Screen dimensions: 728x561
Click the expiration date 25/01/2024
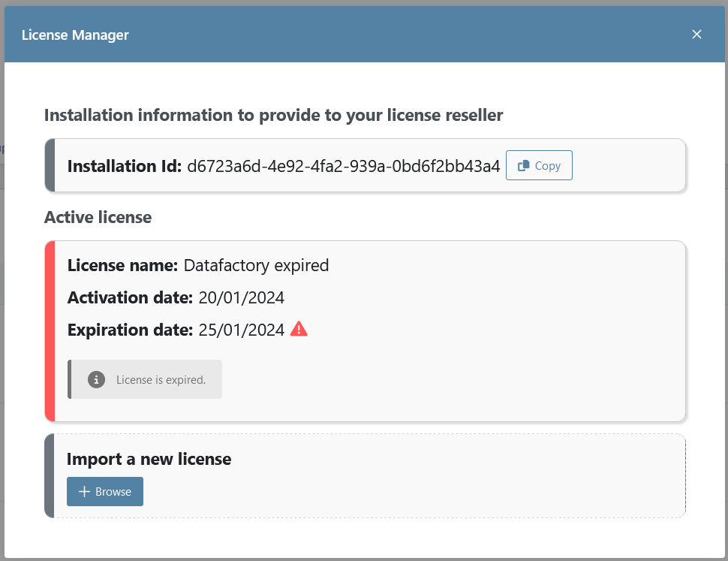click(242, 330)
